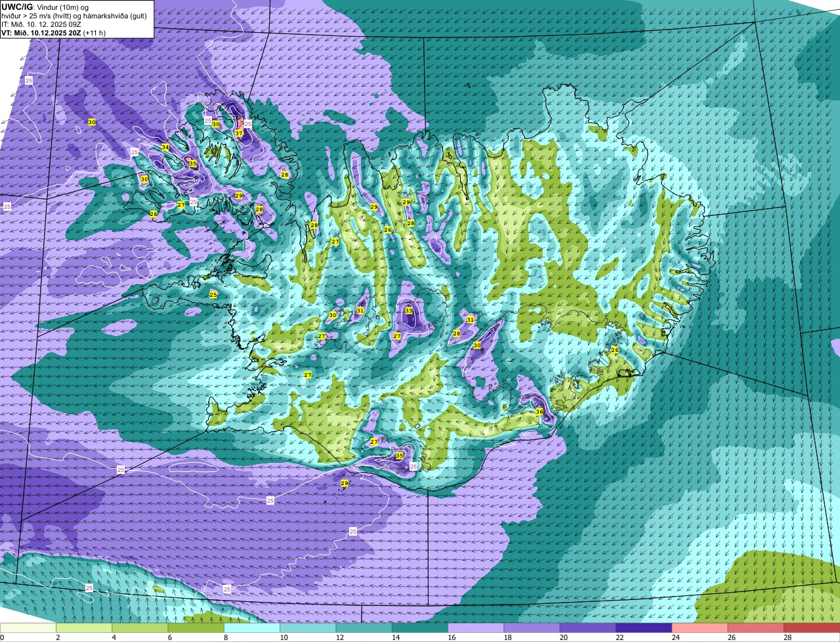
Task: Click the yellow gust label reading 34
Action: [x=165, y=147]
